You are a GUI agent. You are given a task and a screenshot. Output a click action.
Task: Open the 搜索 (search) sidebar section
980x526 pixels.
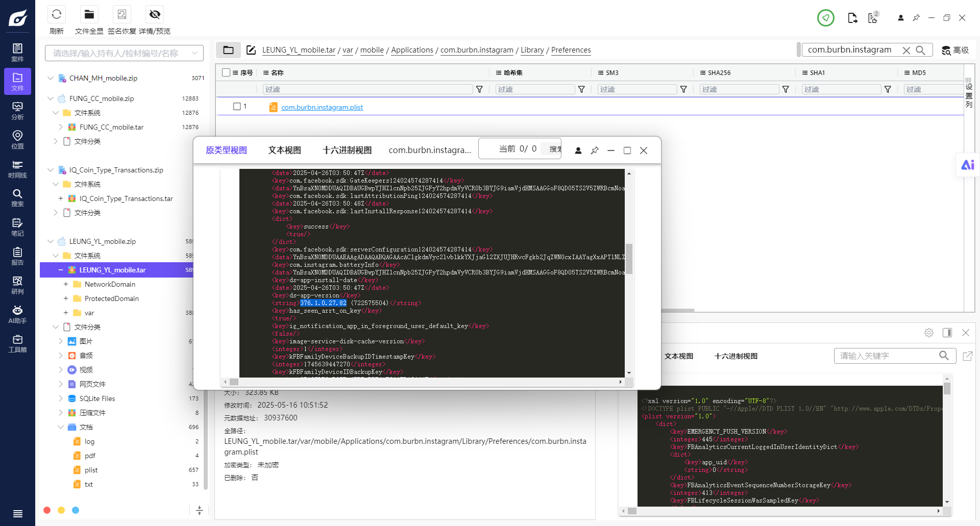pos(17,198)
